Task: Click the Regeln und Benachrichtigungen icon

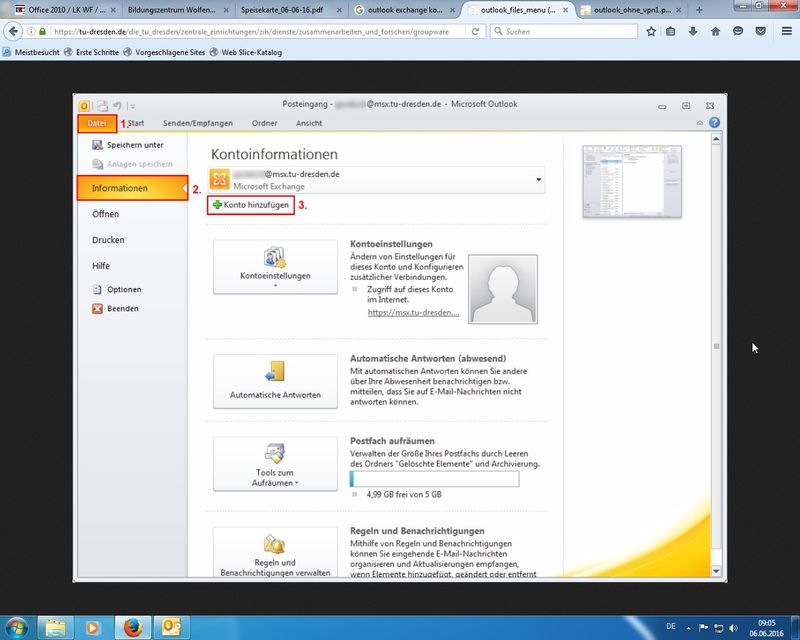Action: (x=275, y=551)
